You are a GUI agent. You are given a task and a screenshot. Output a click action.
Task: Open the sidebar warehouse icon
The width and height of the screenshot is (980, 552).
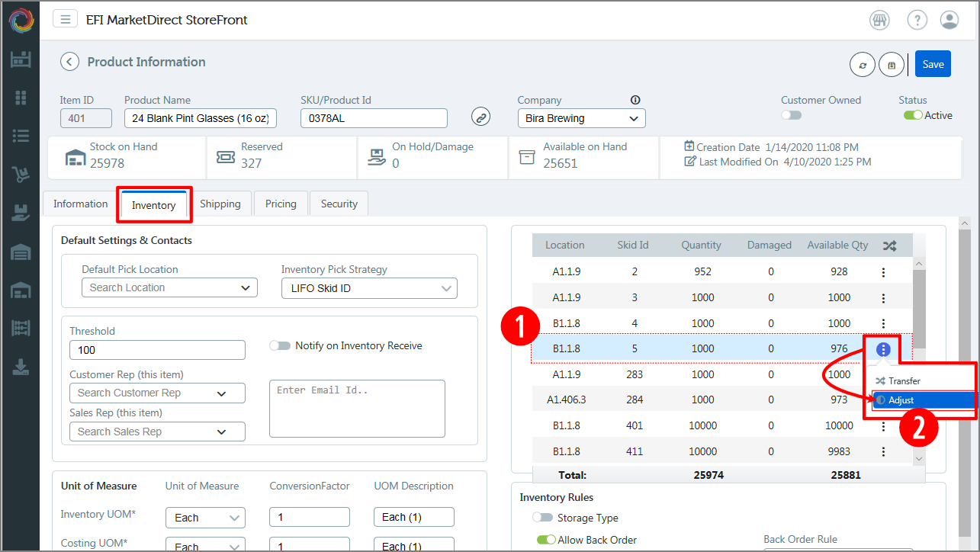click(x=21, y=252)
